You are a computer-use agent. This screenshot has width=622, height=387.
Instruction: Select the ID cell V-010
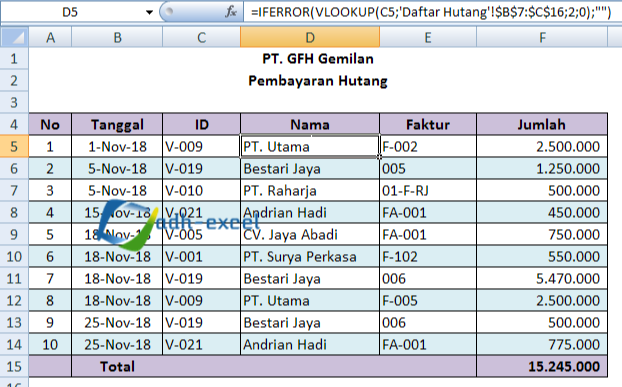click(202, 191)
